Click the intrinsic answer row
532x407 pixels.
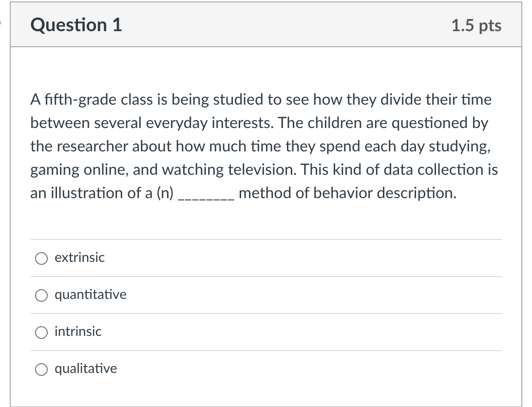[266, 332]
